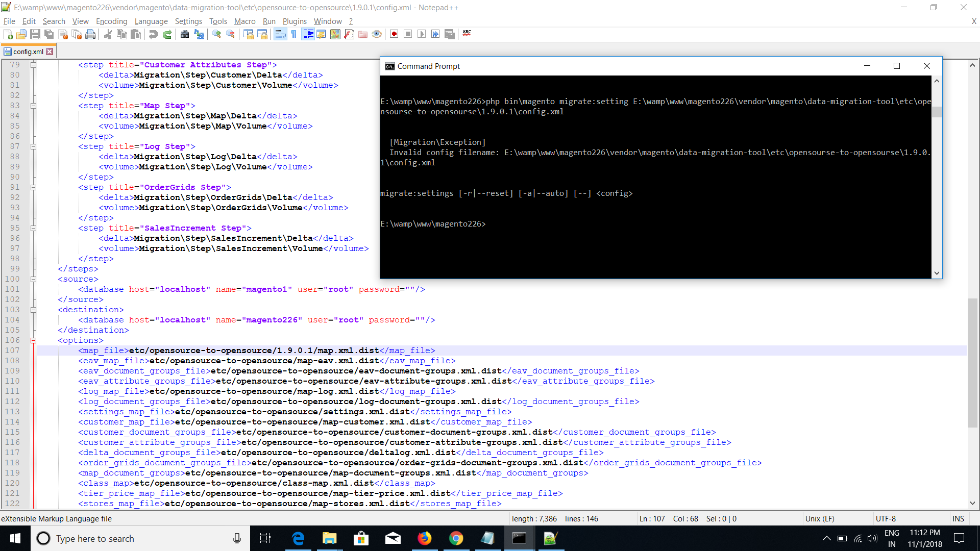This screenshot has height=551, width=980.
Task: Open the Function List icon
Action: pyautogui.click(x=349, y=34)
